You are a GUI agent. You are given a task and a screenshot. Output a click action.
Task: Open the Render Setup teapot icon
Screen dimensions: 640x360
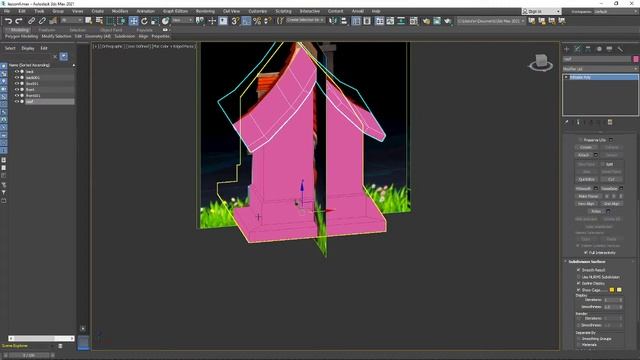click(x=426, y=21)
